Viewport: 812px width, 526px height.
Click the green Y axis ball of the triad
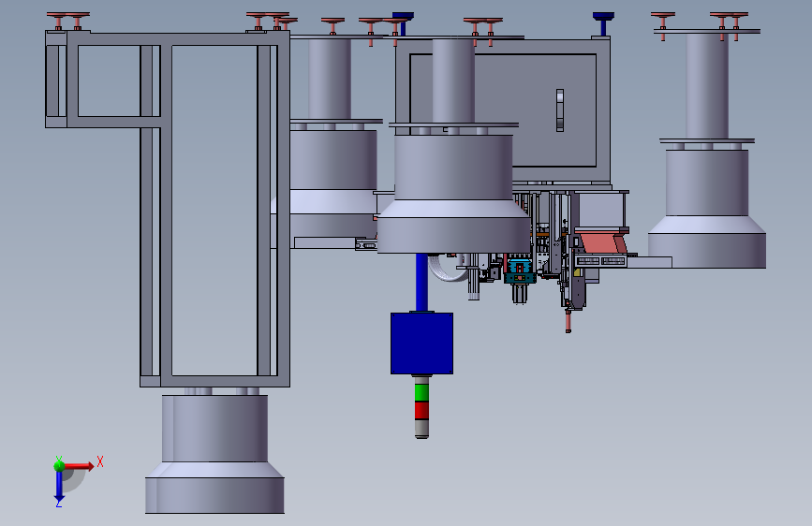point(59,465)
